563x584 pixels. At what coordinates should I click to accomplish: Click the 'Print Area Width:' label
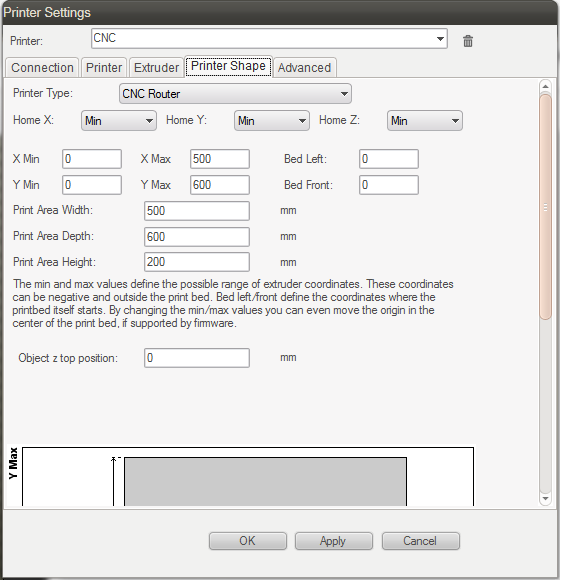coord(53,211)
